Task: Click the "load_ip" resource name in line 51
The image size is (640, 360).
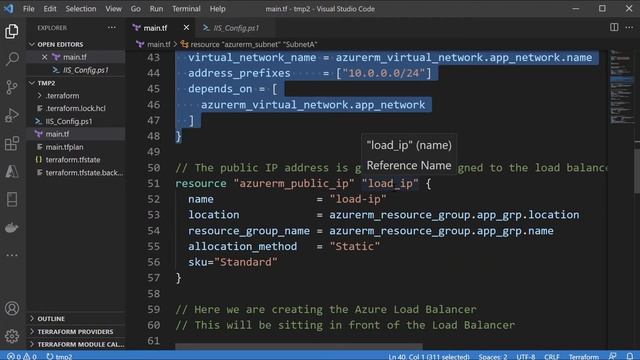Action: tap(390, 184)
